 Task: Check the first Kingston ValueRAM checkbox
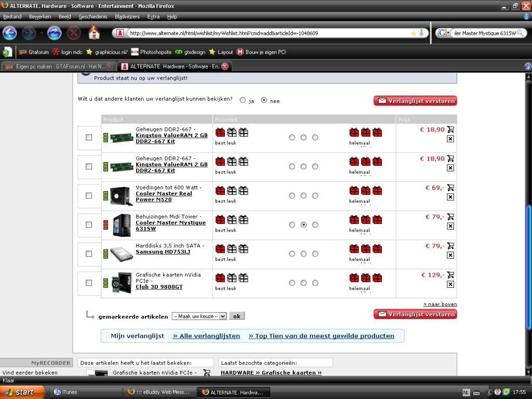pos(89,137)
